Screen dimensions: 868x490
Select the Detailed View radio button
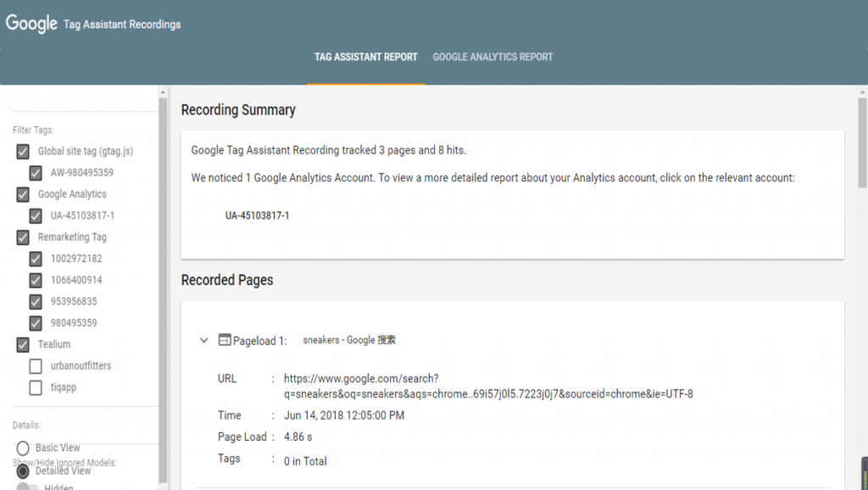coord(23,471)
